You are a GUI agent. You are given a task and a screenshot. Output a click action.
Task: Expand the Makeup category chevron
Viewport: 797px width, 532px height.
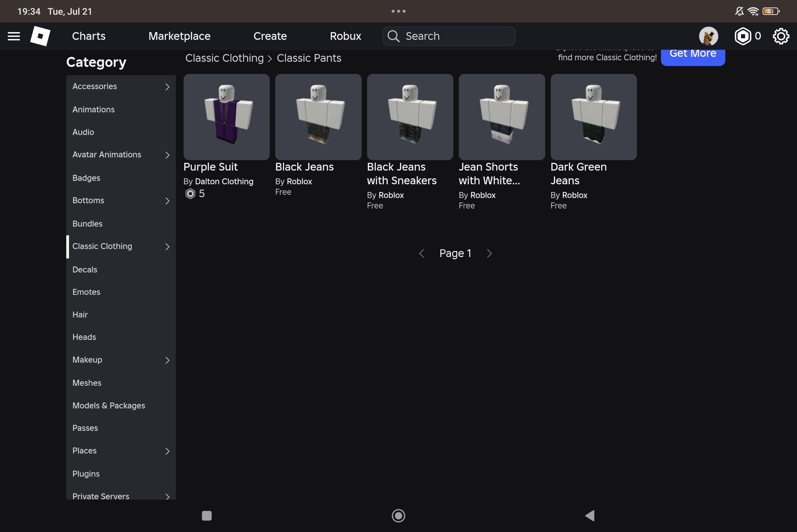[x=167, y=360]
